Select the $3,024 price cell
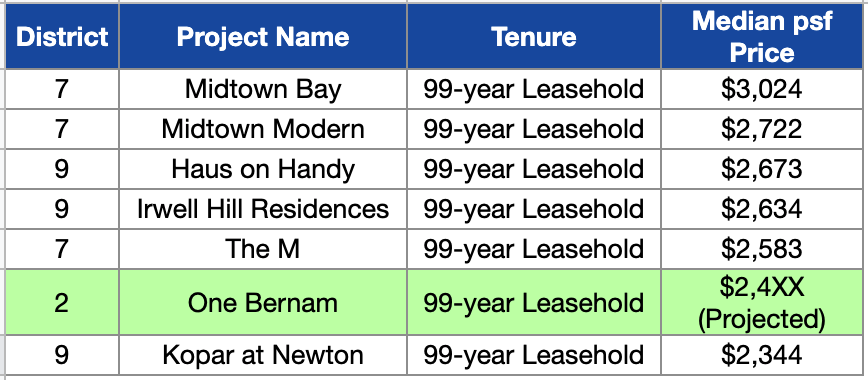This screenshot has width=868, height=380. [x=762, y=89]
